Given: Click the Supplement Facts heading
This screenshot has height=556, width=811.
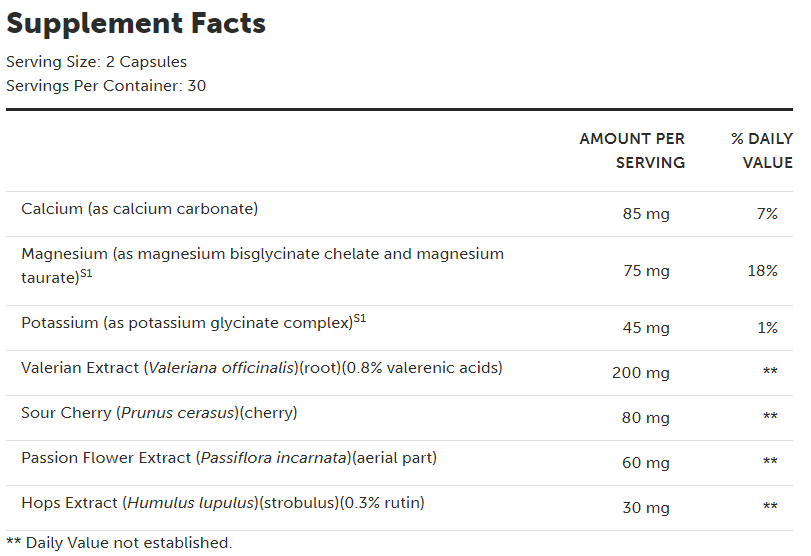Looking at the screenshot, I should tap(136, 23).
